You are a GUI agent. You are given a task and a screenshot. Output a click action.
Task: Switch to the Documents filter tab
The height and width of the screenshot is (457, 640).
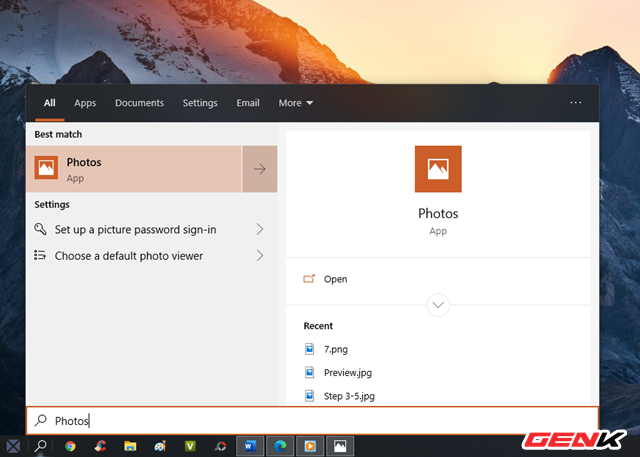point(139,103)
